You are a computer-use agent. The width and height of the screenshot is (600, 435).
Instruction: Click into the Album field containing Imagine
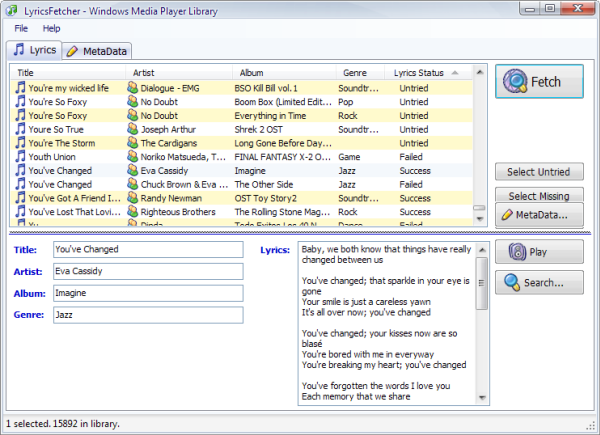[147, 293]
